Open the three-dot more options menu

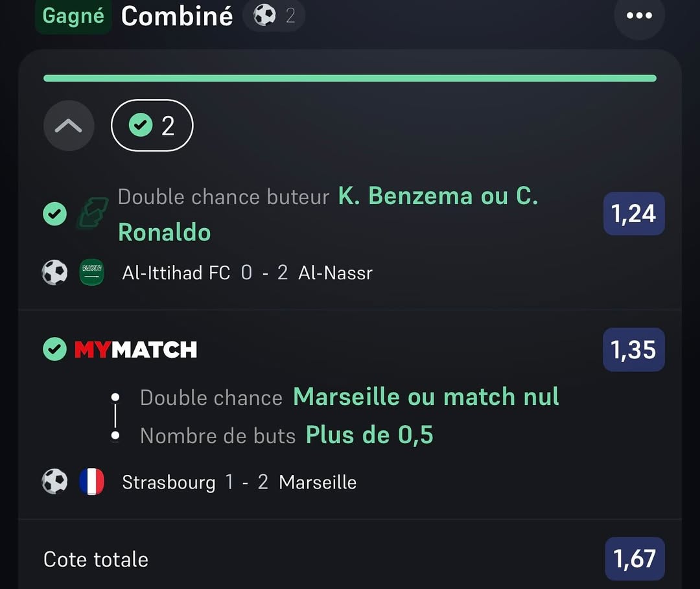coord(639,16)
